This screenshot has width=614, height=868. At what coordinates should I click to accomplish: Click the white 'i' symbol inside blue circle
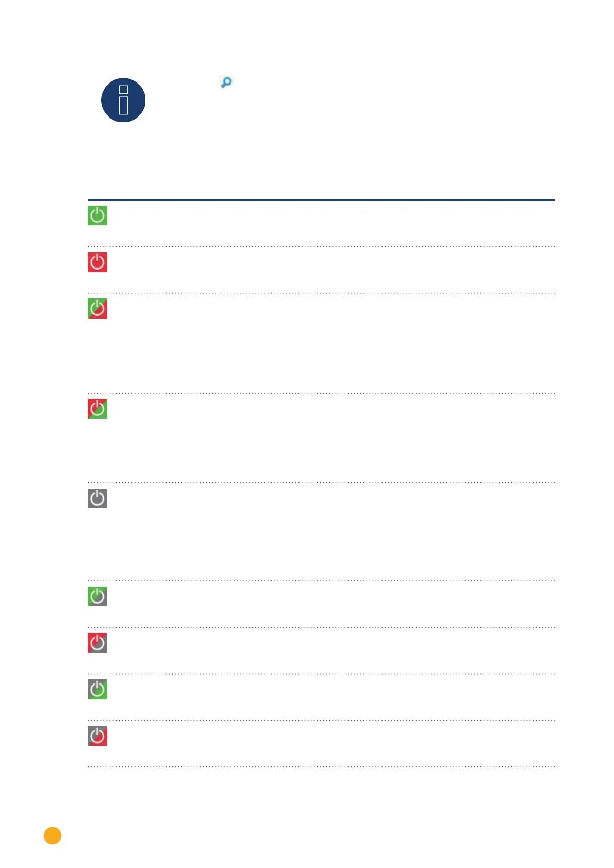123,100
